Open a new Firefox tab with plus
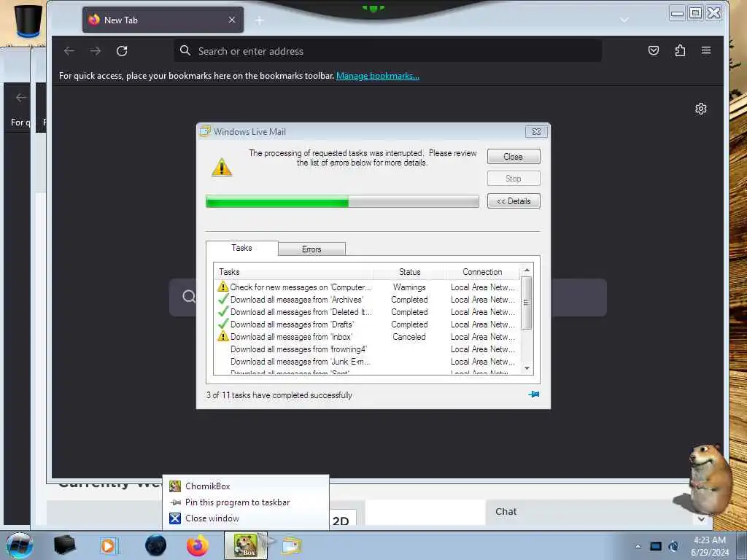747x560 pixels. [259, 20]
